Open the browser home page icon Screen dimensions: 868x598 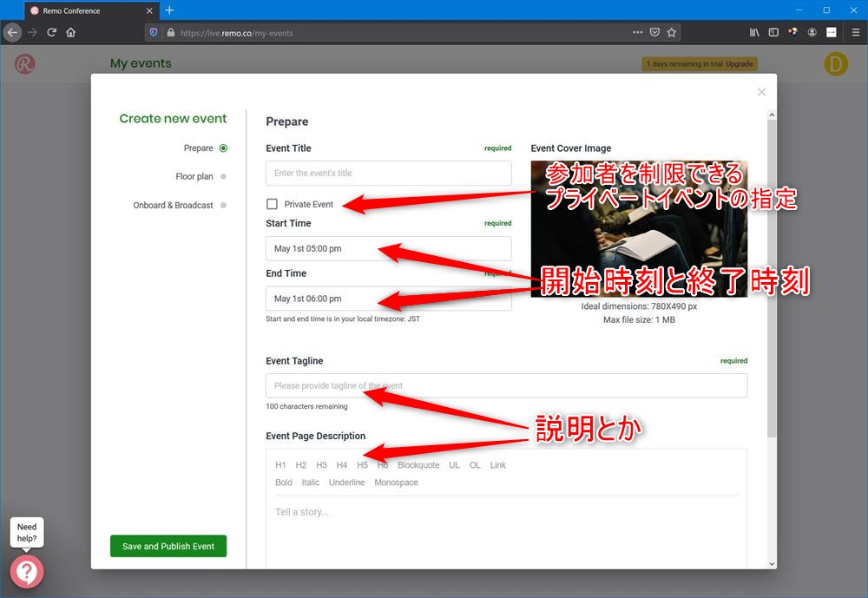[71, 33]
